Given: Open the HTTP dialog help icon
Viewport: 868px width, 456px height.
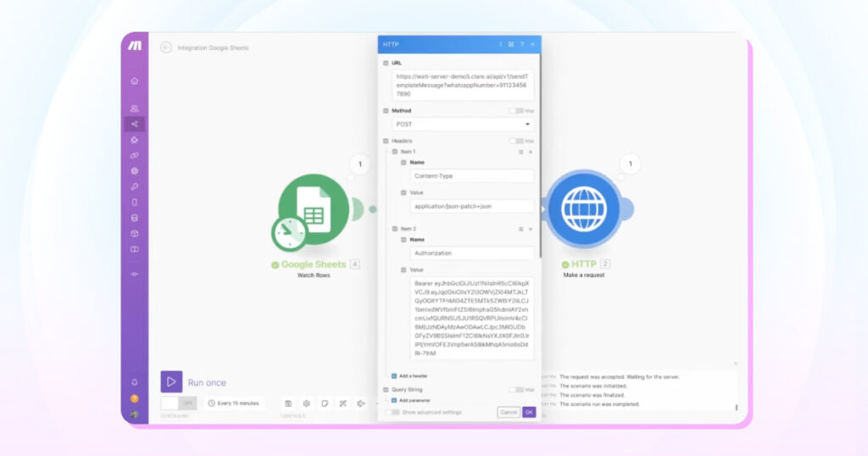Looking at the screenshot, I should (x=522, y=44).
